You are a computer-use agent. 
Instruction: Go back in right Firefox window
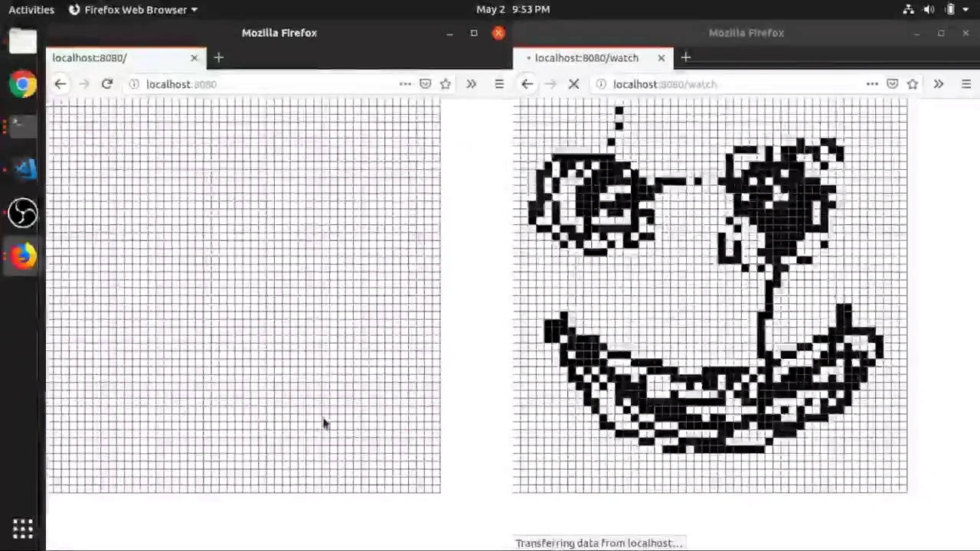tap(527, 84)
